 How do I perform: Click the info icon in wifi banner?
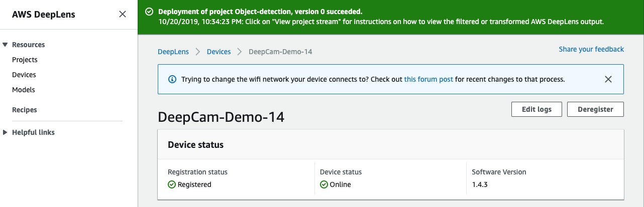pyautogui.click(x=172, y=79)
